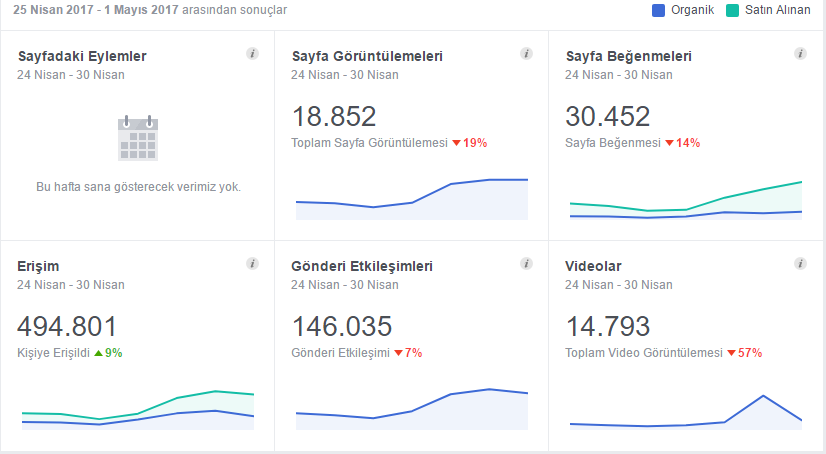This screenshot has width=826, height=454.
Task: Click info icon beside Sayfa Beğenmeleri
Action: (x=800, y=54)
